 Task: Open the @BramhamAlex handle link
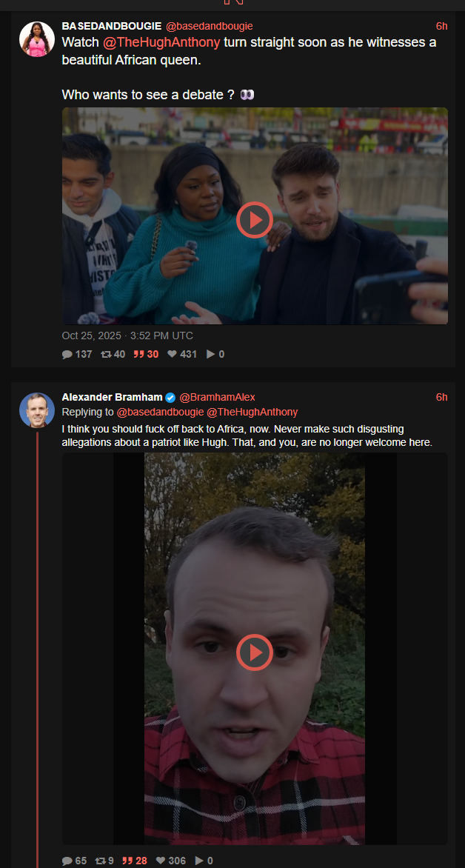217,397
